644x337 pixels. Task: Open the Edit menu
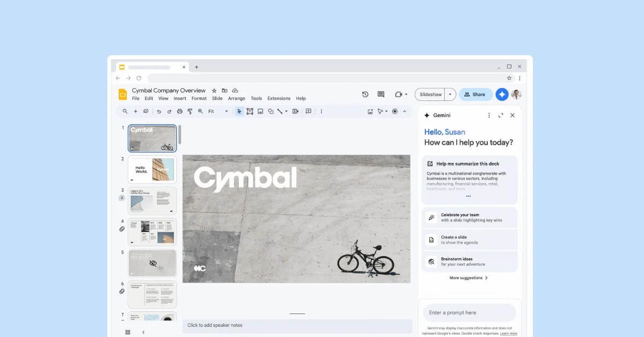point(149,99)
